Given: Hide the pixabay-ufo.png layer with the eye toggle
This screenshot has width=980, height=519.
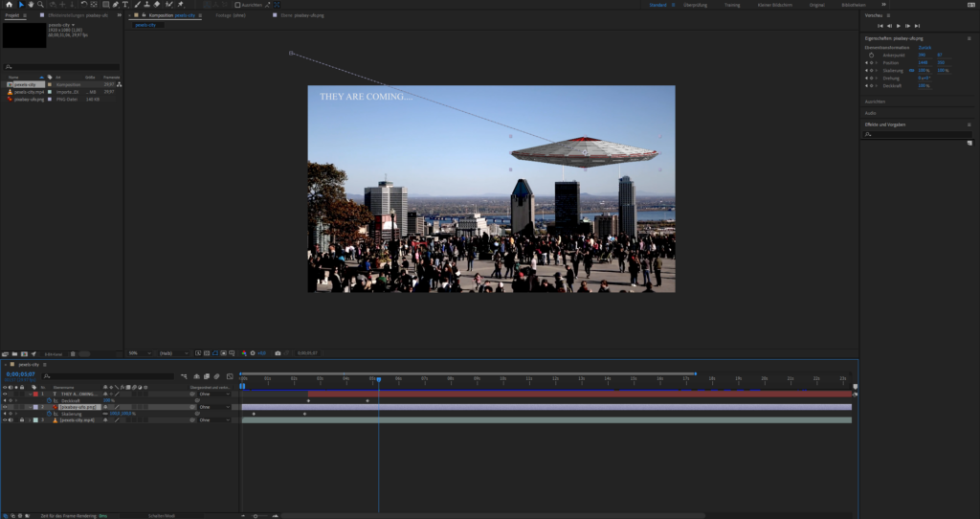Looking at the screenshot, I should [x=5, y=407].
